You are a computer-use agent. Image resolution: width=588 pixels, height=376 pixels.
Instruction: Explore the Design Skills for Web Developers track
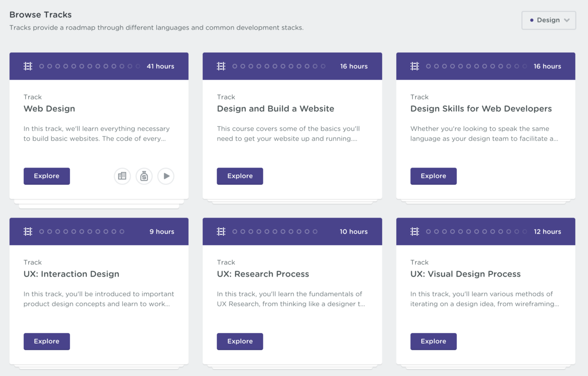pos(433,176)
